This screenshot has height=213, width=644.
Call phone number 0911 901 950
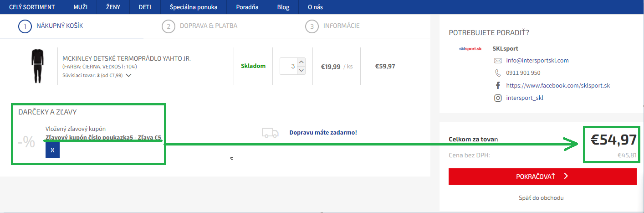point(523,73)
